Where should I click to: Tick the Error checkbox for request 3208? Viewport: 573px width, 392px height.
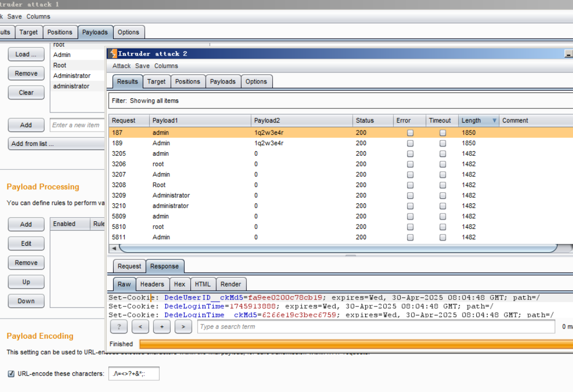coord(410,185)
